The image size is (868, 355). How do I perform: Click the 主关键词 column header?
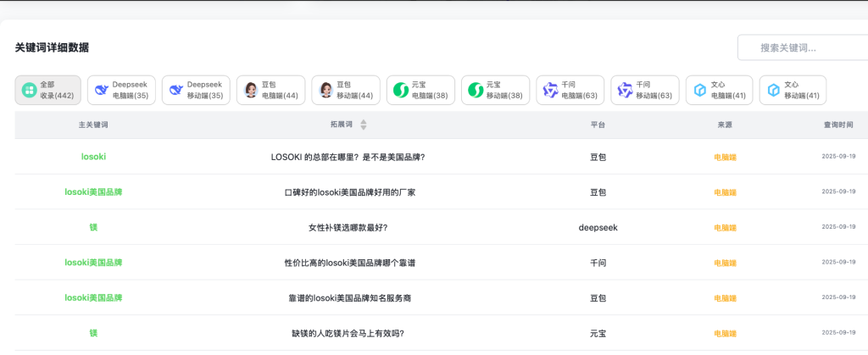tap(93, 125)
